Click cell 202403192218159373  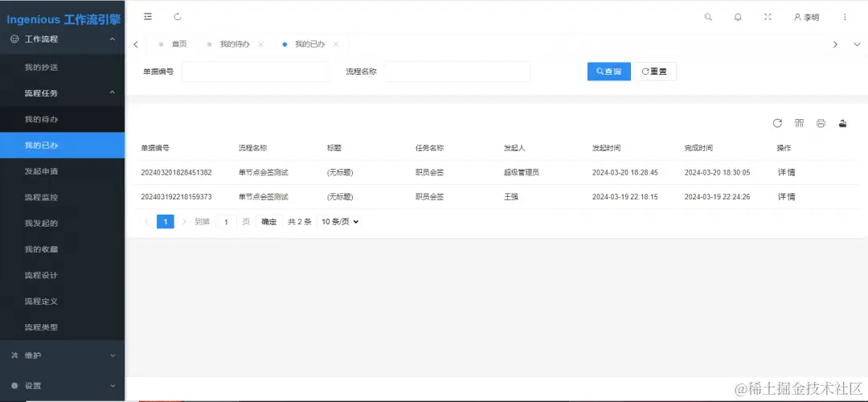tap(176, 196)
